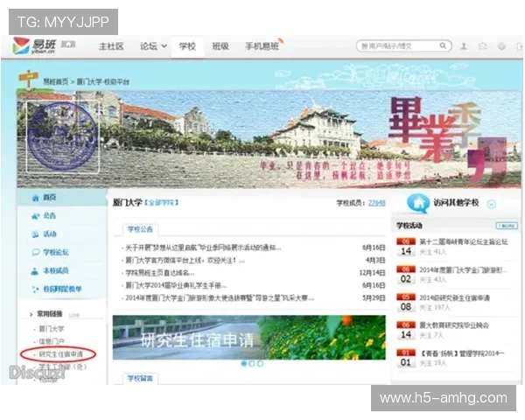Click the home icon beside 首页
This screenshot has width=525, height=420.
(36, 198)
